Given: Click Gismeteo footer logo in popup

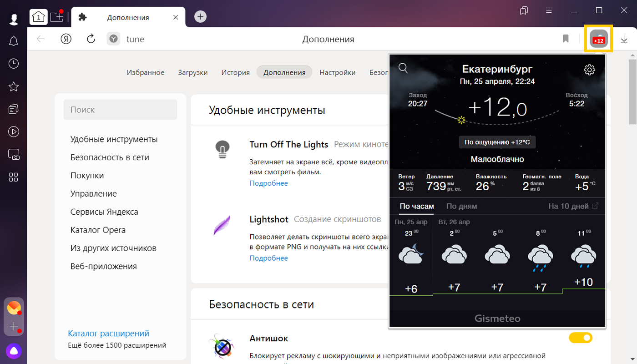Looking at the screenshot, I should tap(497, 318).
